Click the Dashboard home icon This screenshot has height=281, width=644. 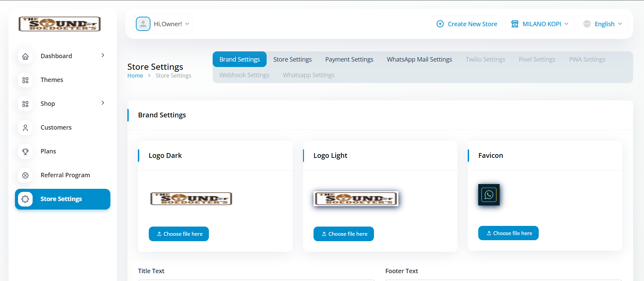(25, 56)
